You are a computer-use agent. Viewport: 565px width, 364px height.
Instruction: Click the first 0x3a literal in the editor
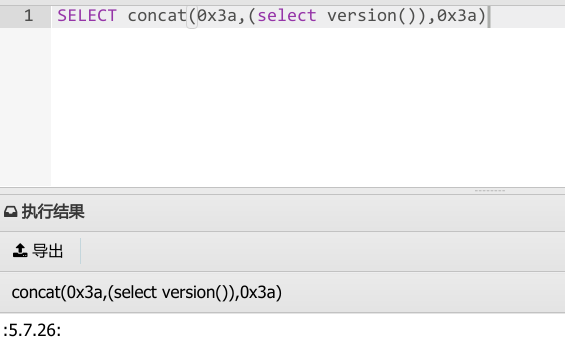pyautogui.click(x=217, y=16)
